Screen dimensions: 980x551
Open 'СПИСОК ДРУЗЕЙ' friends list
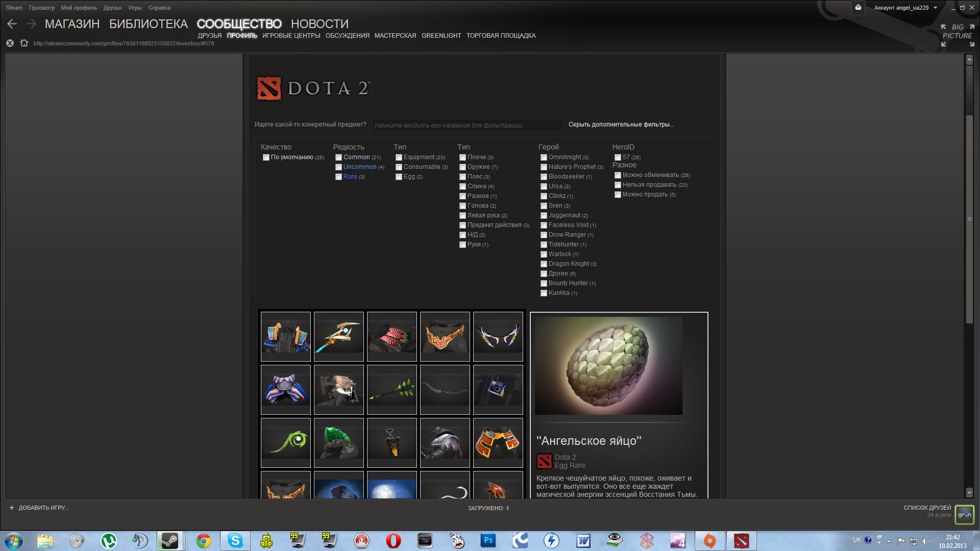[927, 508]
